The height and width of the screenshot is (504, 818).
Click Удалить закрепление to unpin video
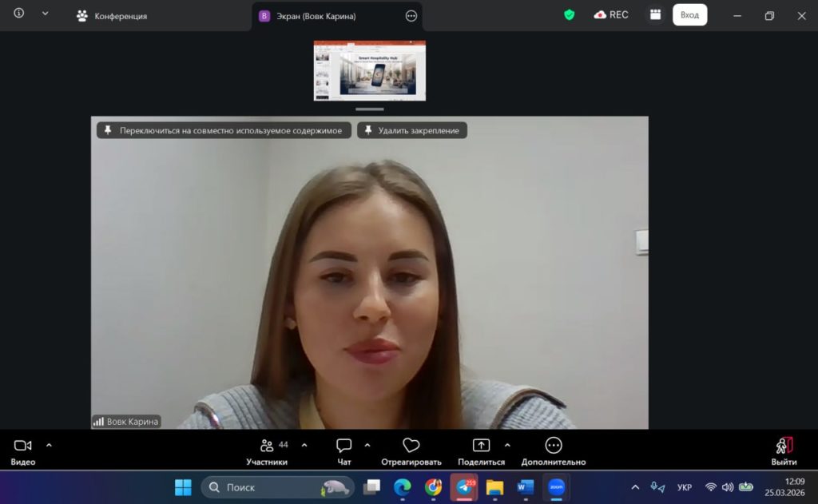pyautogui.click(x=411, y=130)
